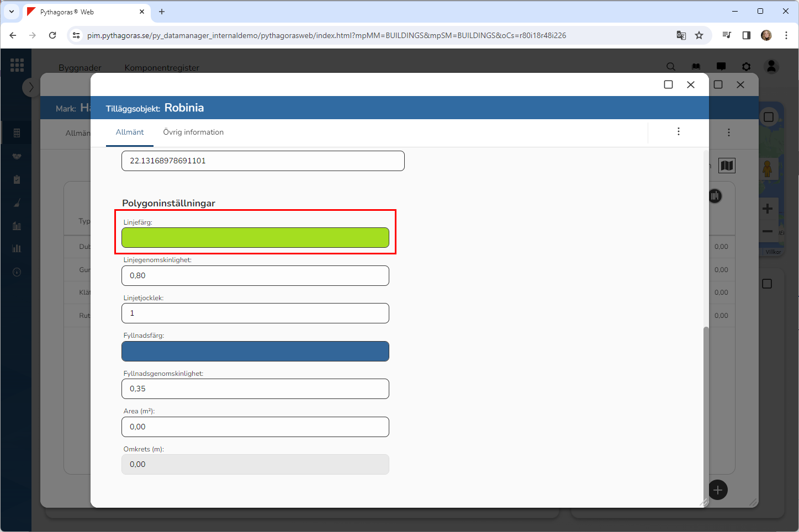The image size is (799, 532).
Task: Click the user profile avatar icon
Action: [771, 67]
